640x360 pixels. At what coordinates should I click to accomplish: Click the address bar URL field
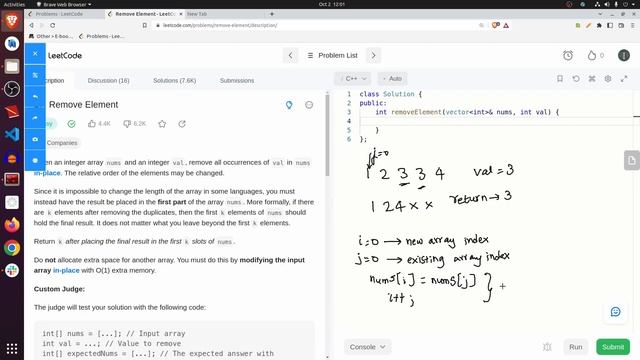pos(314,25)
